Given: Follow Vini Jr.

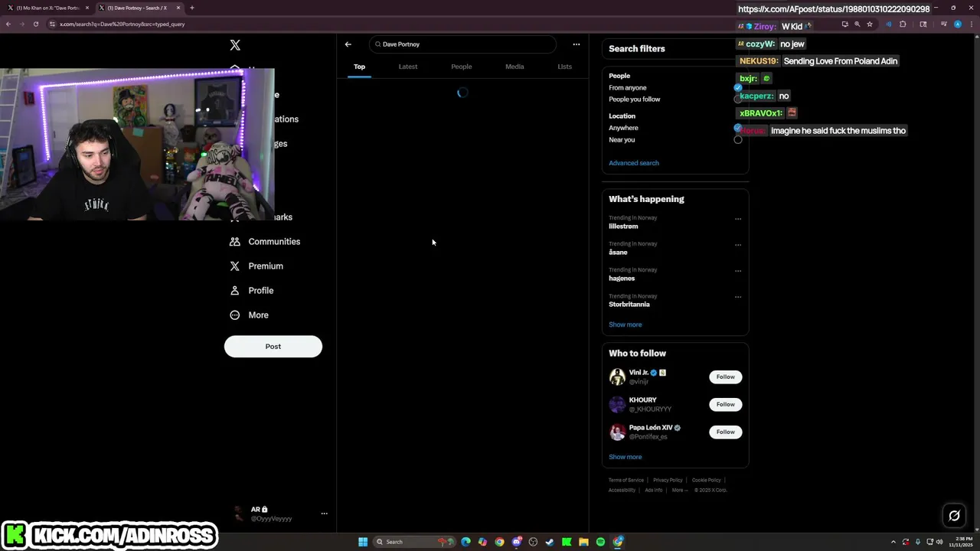Looking at the screenshot, I should coord(726,377).
